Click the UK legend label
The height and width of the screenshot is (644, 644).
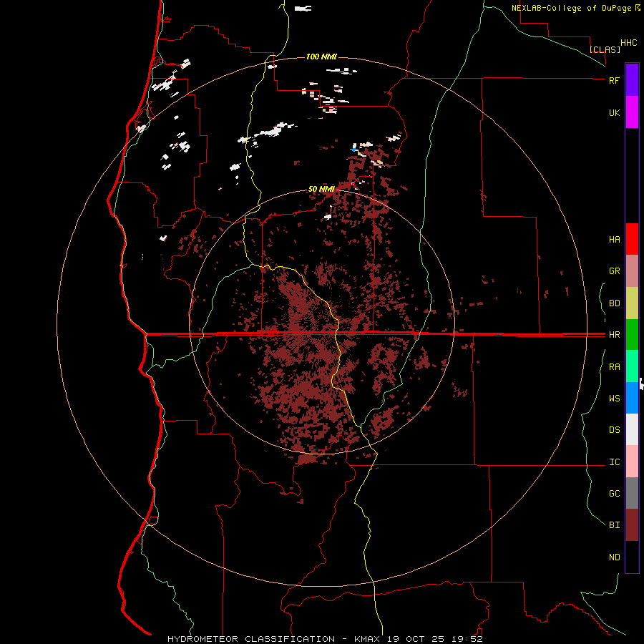tap(614, 113)
